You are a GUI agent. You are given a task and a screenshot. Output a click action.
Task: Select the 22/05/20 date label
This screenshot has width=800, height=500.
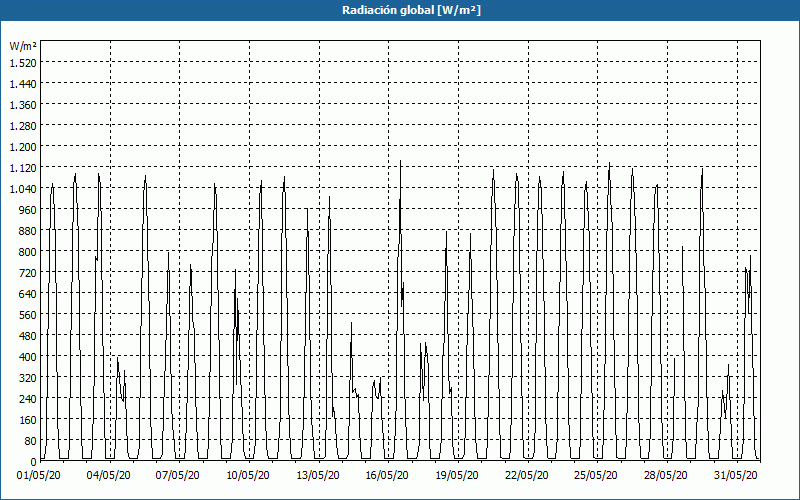point(527,476)
